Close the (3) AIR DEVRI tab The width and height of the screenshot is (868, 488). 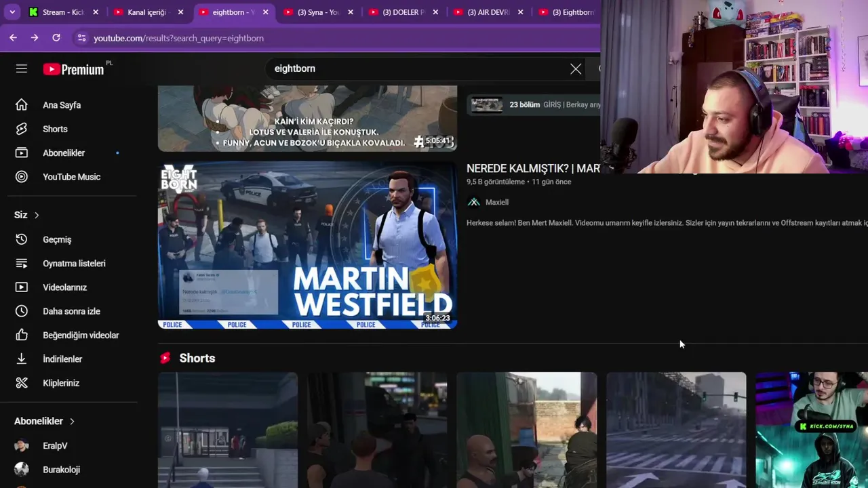click(520, 12)
